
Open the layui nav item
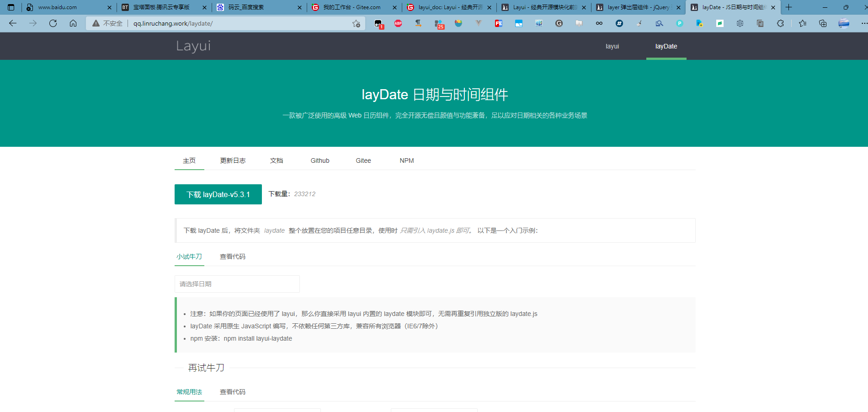point(612,46)
